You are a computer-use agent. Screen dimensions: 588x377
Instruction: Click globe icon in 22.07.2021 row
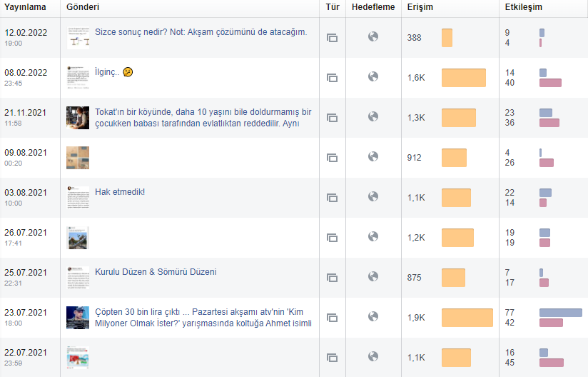(x=373, y=356)
